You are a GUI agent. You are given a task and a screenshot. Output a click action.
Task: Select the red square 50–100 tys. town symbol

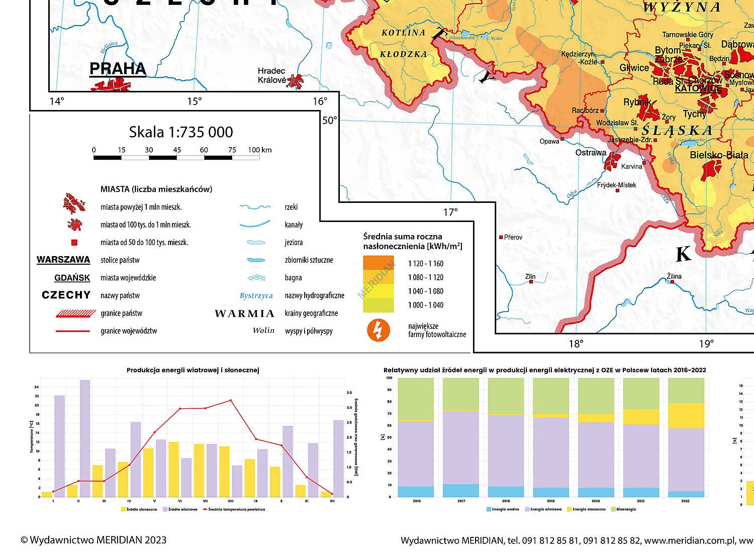[x=74, y=243]
